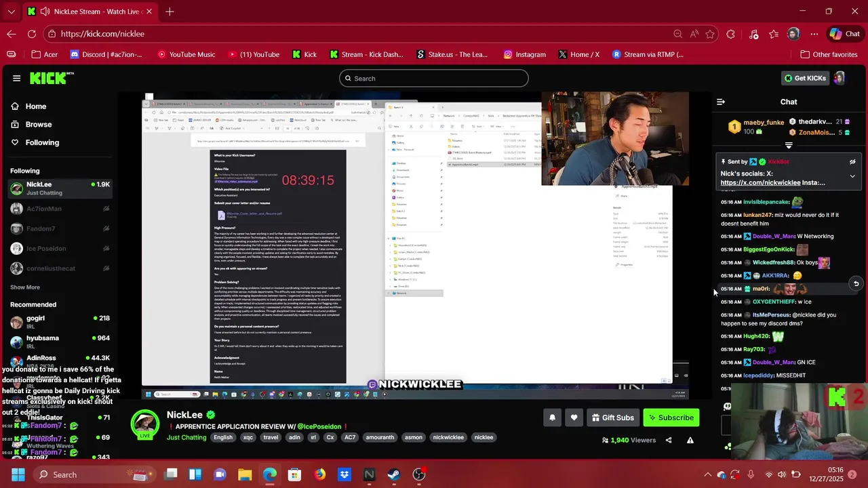Image resolution: width=868 pixels, height=488 pixels.
Task: Click the address bar URL
Action: click(x=102, y=34)
